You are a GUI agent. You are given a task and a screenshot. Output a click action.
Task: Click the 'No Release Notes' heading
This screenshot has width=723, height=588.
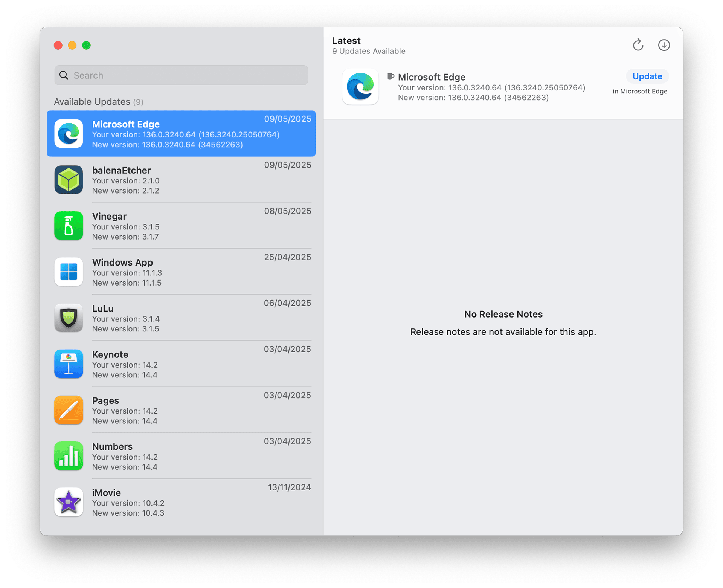[503, 314]
